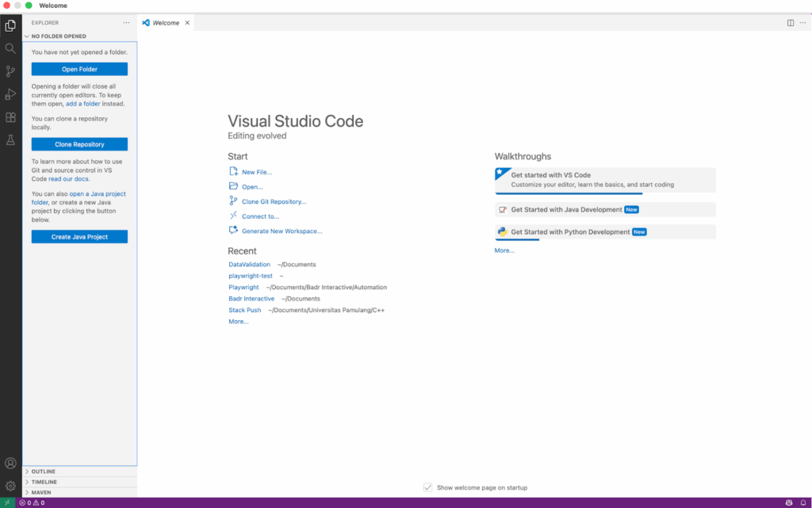This screenshot has width=812, height=508.
Task: Open the Search view in activity bar
Action: coord(10,48)
